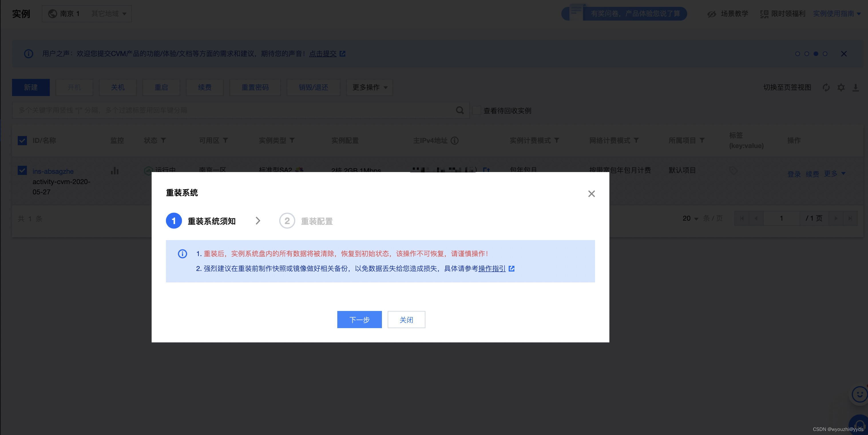Click the info icon in the 用户之声 banner
Screen dimensions: 868x435
coord(29,53)
